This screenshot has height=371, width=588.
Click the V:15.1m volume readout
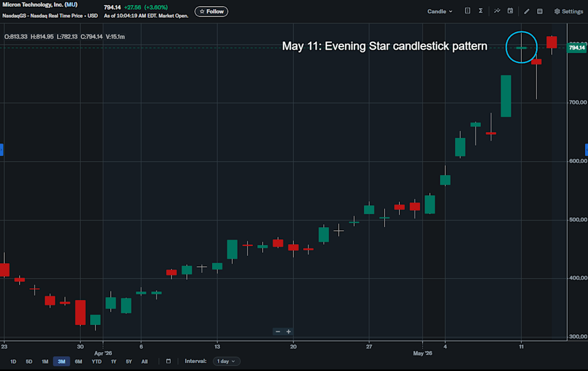115,37
